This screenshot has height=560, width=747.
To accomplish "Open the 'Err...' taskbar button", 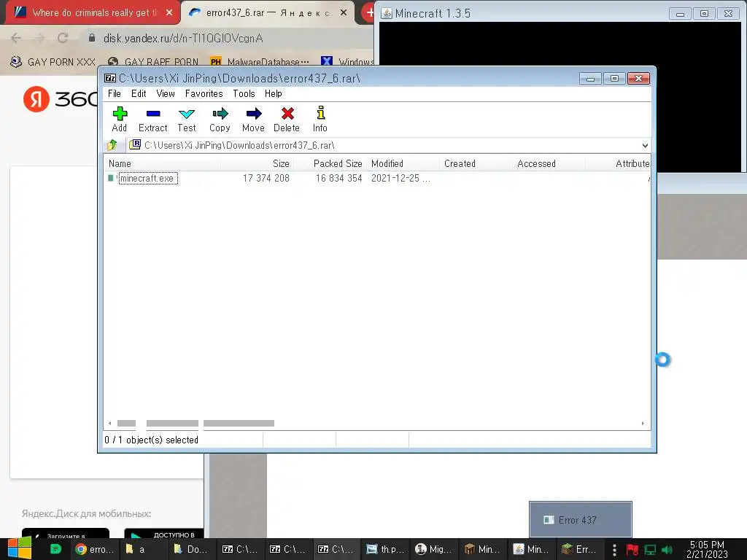I will [580, 549].
